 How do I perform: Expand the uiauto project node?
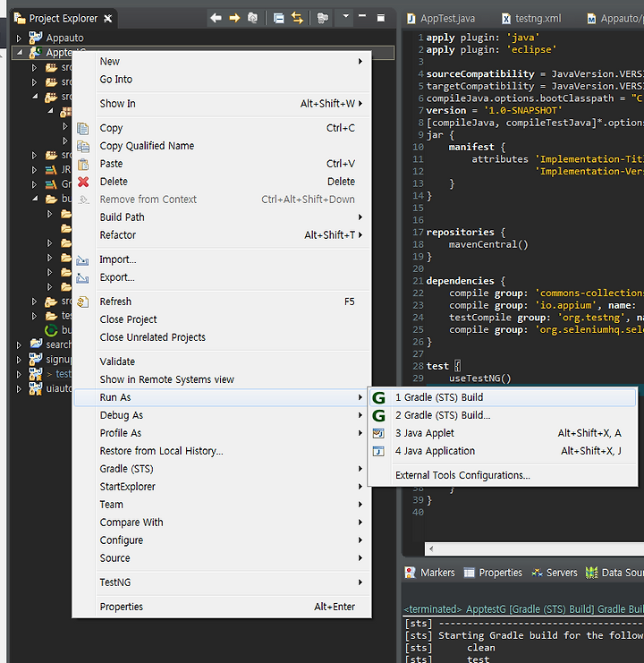[x=19, y=388]
